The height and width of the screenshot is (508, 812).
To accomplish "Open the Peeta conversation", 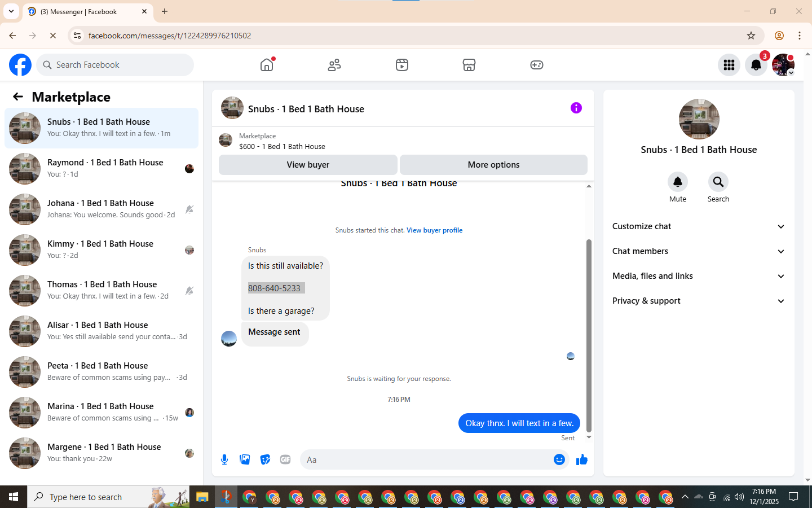I will point(101,372).
